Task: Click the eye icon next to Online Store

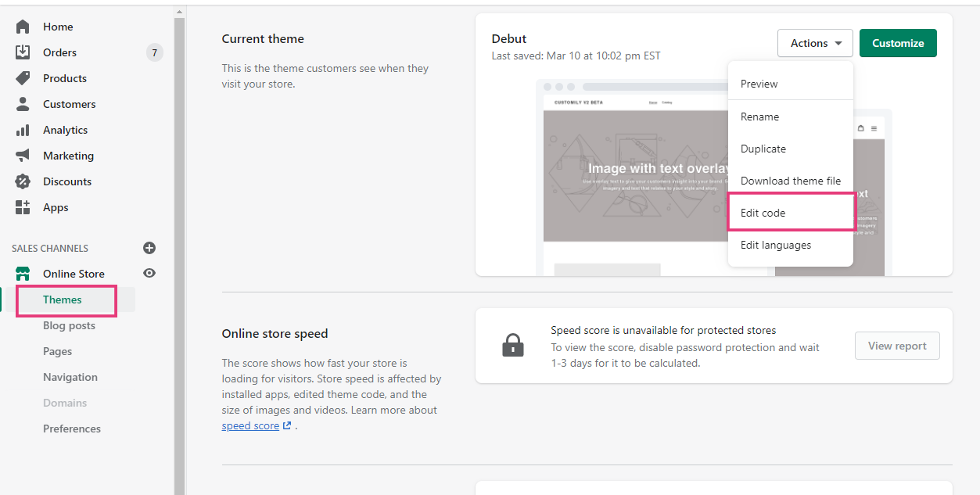Action: pyautogui.click(x=149, y=273)
